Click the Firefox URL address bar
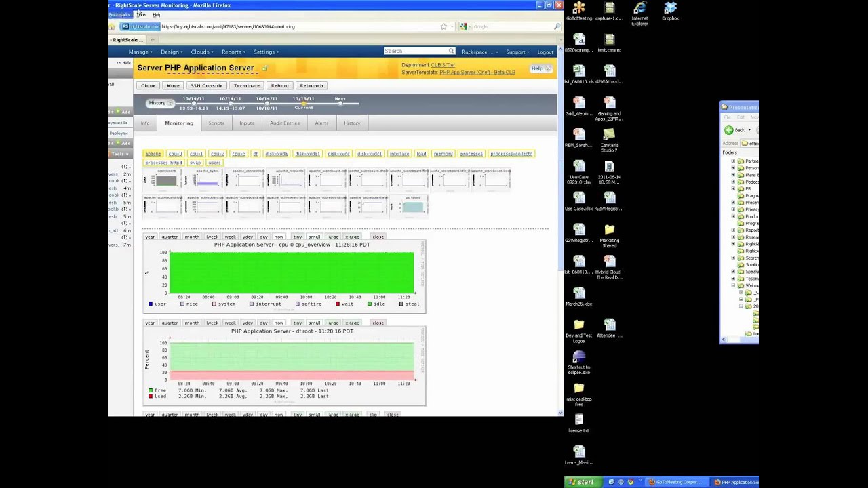The width and height of the screenshot is (868, 488). tap(298, 26)
